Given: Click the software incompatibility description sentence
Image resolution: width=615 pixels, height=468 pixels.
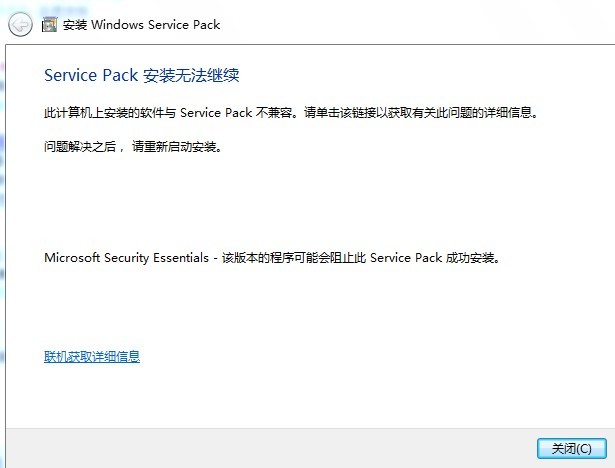Looking at the screenshot, I should pyautogui.click(x=291, y=113).
